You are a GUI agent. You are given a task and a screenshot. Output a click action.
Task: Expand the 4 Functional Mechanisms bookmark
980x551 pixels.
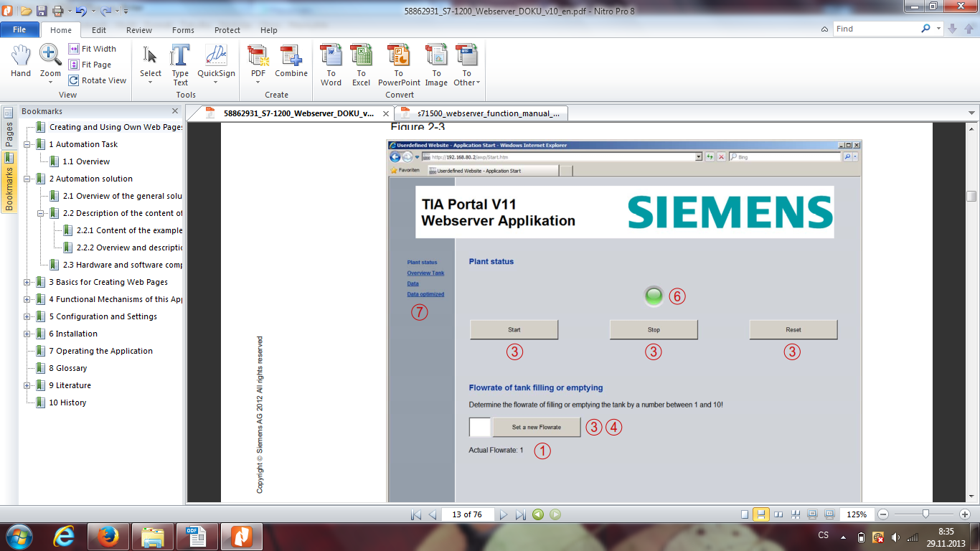[x=27, y=299]
